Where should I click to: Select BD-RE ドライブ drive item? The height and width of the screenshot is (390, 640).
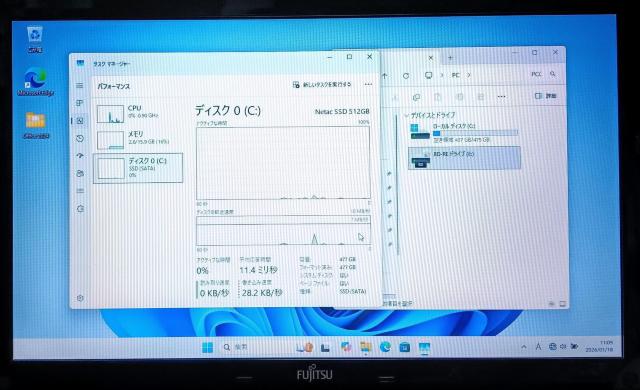point(464,158)
